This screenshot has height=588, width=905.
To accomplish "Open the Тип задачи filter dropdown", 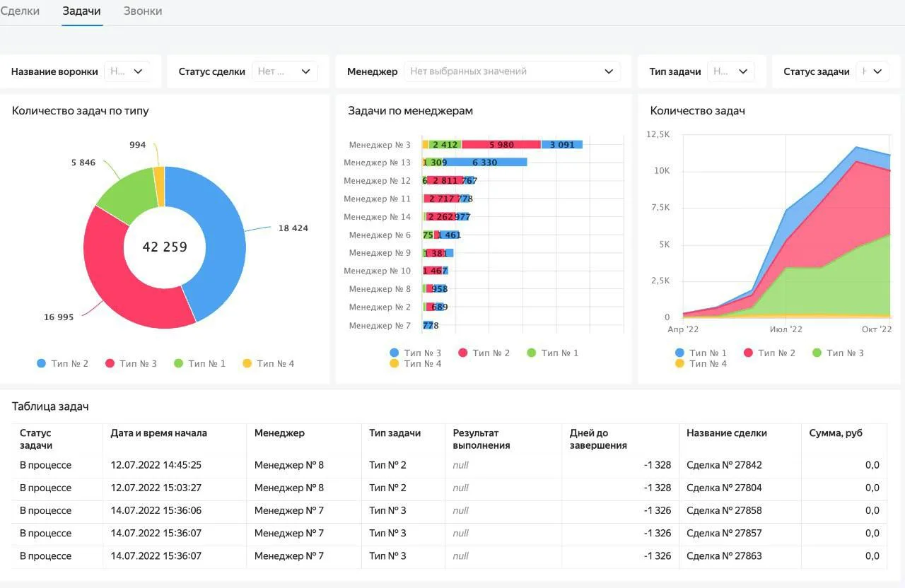I will tap(731, 71).
